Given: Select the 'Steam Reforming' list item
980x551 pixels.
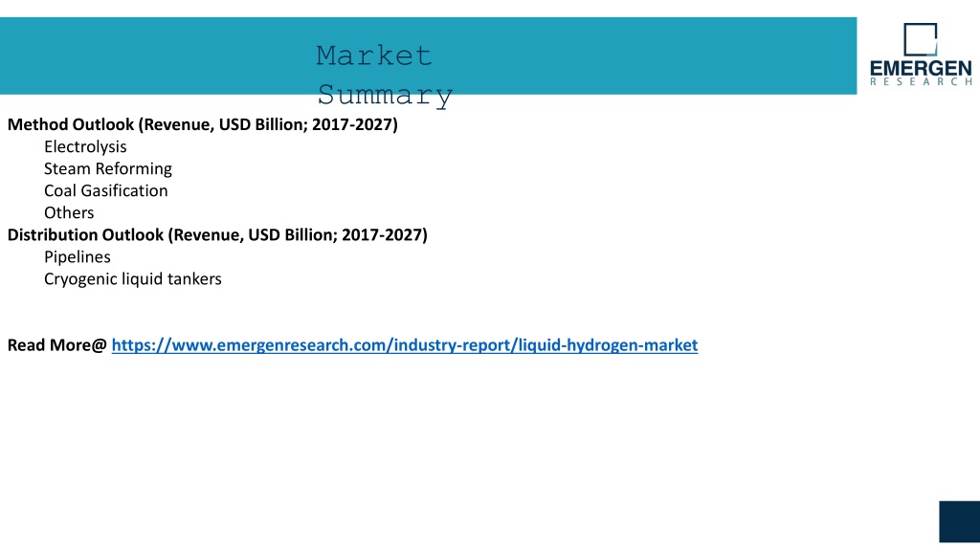Looking at the screenshot, I should coord(107,168).
